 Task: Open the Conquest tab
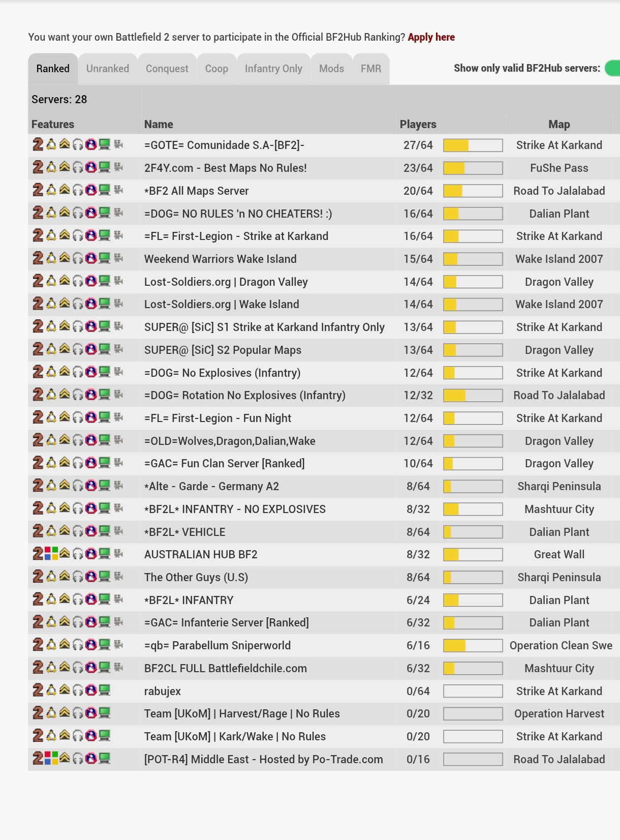pos(167,69)
